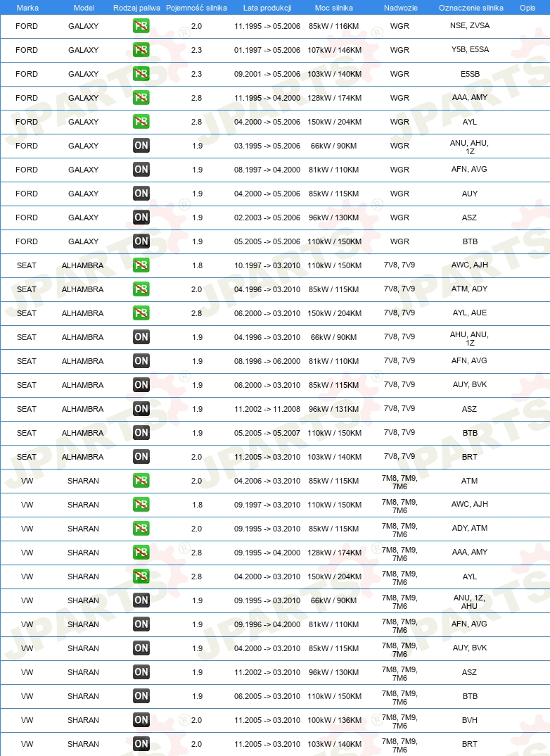Click engine code 'ATM, ADY'
Image resolution: width=550 pixels, height=756 pixels.
(x=470, y=289)
